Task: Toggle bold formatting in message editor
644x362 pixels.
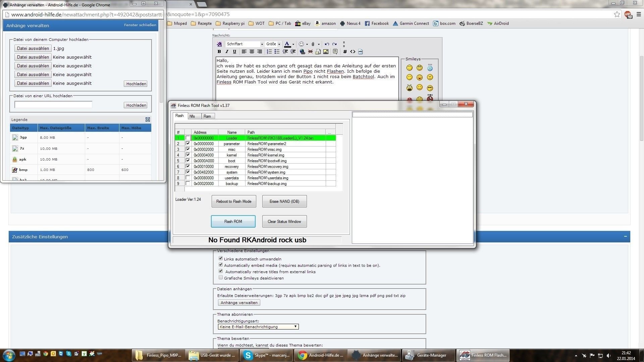Action: (x=219, y=52)
